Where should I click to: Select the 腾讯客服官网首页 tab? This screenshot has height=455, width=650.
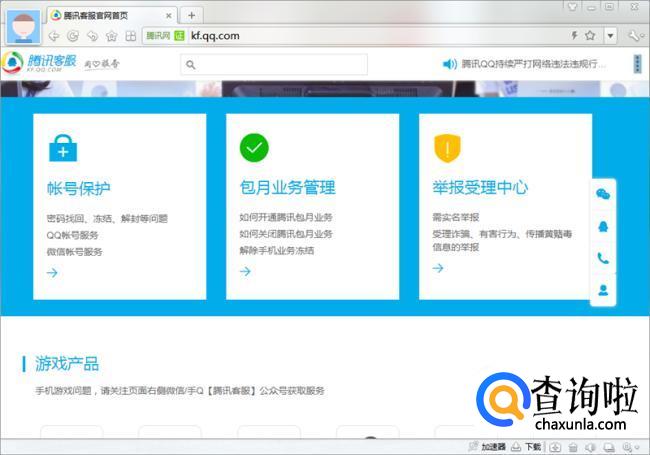click(112, 15)
